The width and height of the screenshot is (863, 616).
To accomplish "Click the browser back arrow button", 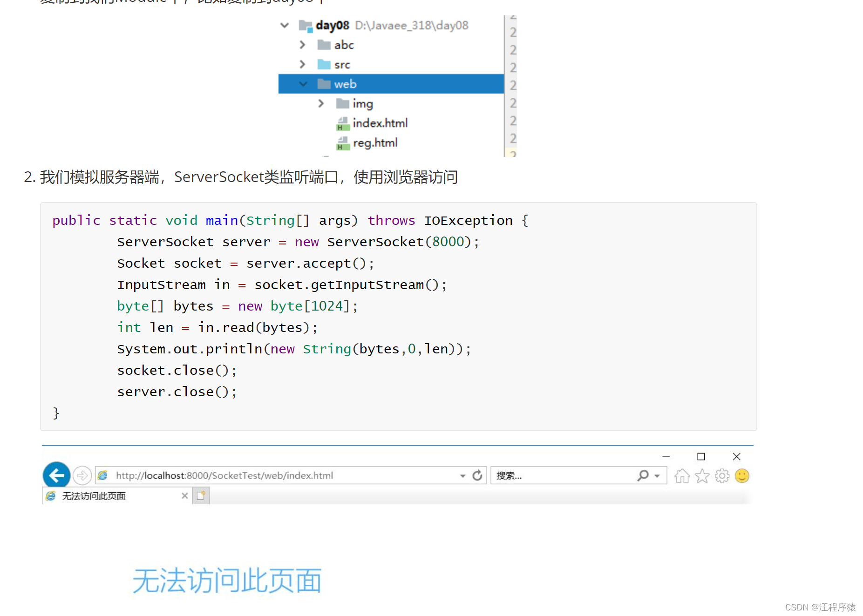I will click(56, 475).
